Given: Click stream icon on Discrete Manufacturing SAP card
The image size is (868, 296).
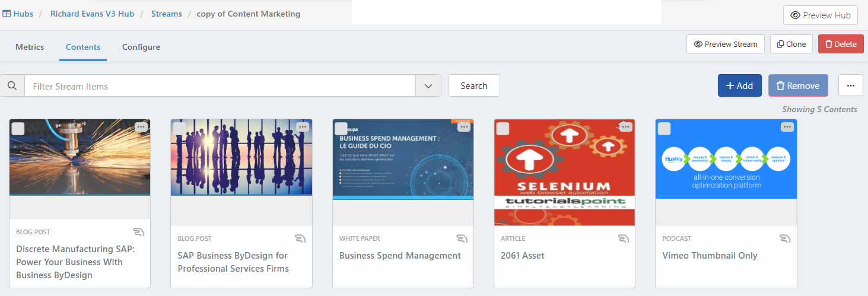Looking at the screenshot, I should (x=139, y=232).
